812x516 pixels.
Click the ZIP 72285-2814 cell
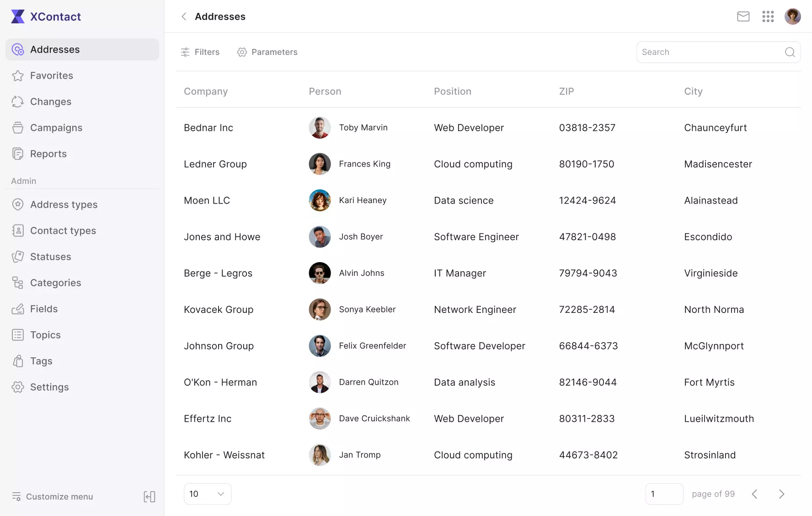tap(587, 310)
